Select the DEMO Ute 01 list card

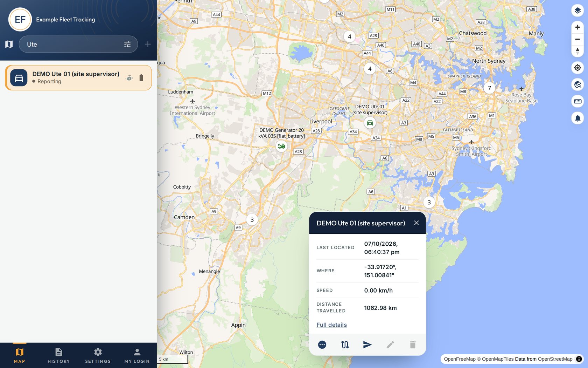pyautogui.click(x=78, y=77)
